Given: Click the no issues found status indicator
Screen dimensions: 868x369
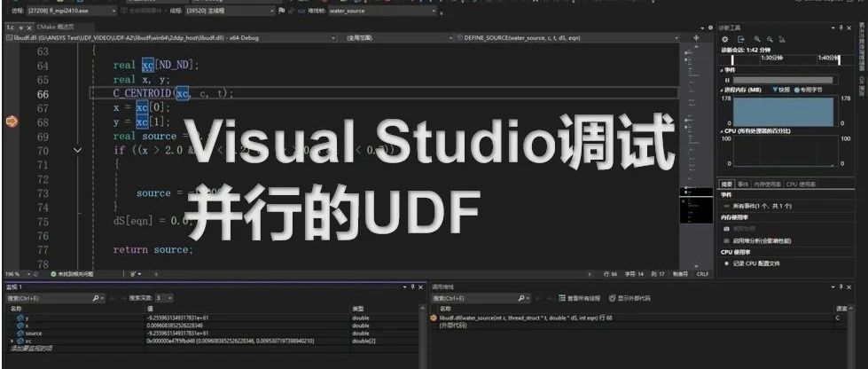Looking at the screenshot, I should pos(72,274).
